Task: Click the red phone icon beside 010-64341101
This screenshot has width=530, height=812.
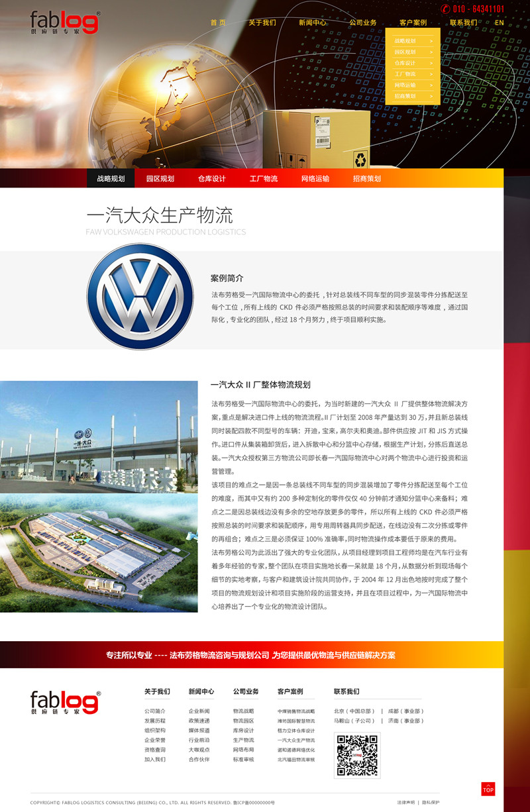Action: click(x=445, y=9)
